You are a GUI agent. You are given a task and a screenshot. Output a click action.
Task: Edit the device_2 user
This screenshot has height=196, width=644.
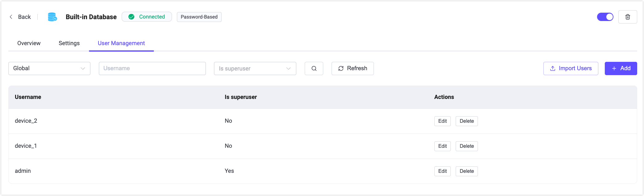442,121
